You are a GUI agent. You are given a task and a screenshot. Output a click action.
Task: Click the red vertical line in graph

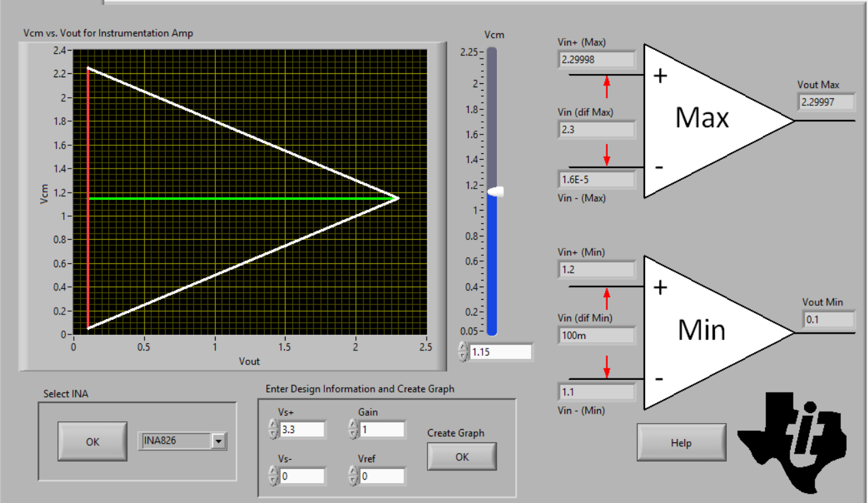click(88, 198)
